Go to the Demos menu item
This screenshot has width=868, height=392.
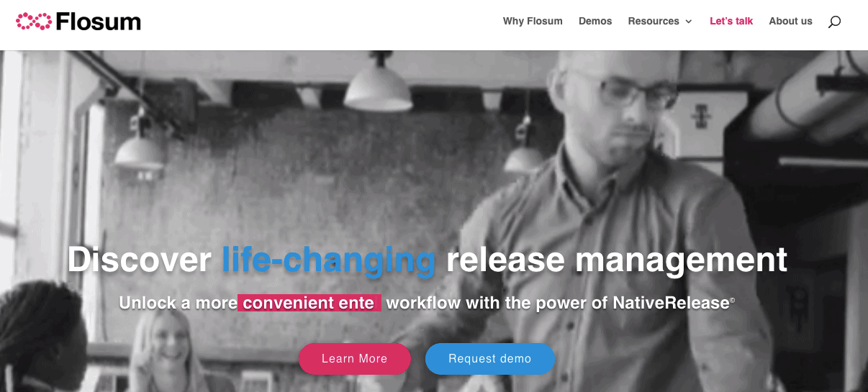595,21
